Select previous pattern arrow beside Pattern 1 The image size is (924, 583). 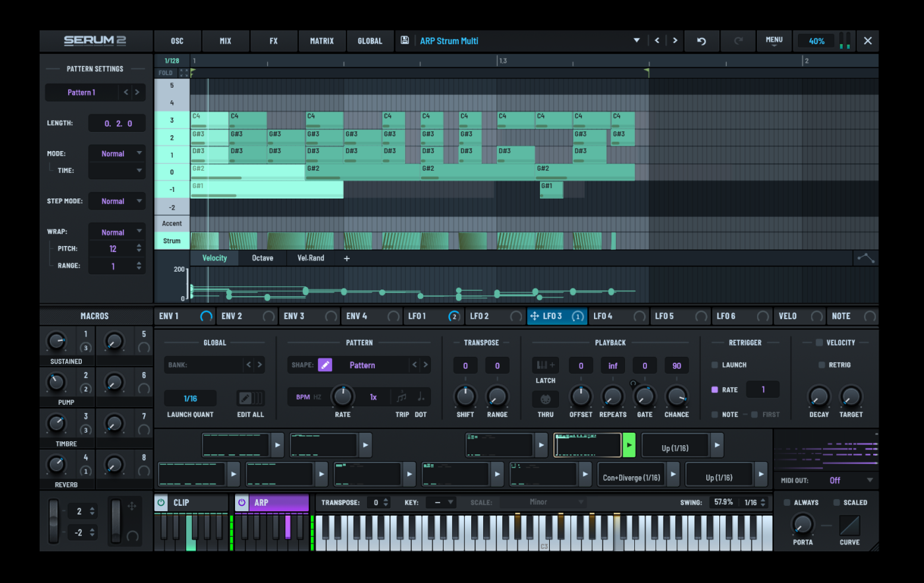pos(125,92)
